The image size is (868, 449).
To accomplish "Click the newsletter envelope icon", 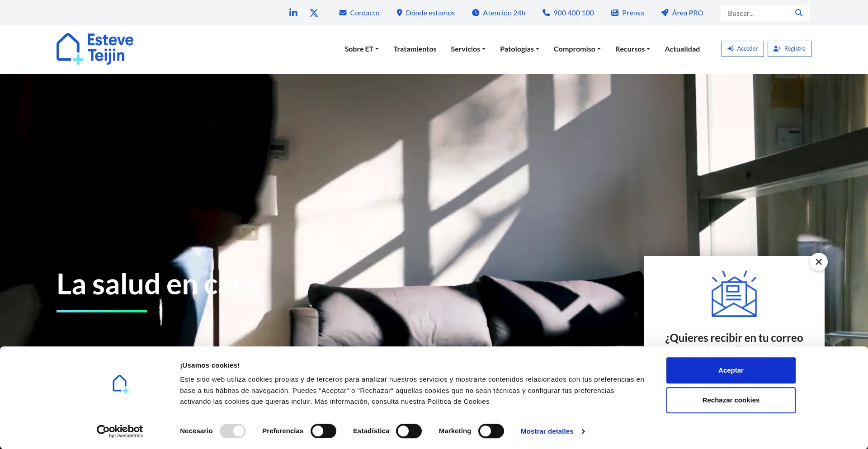I will pos(734,294).
